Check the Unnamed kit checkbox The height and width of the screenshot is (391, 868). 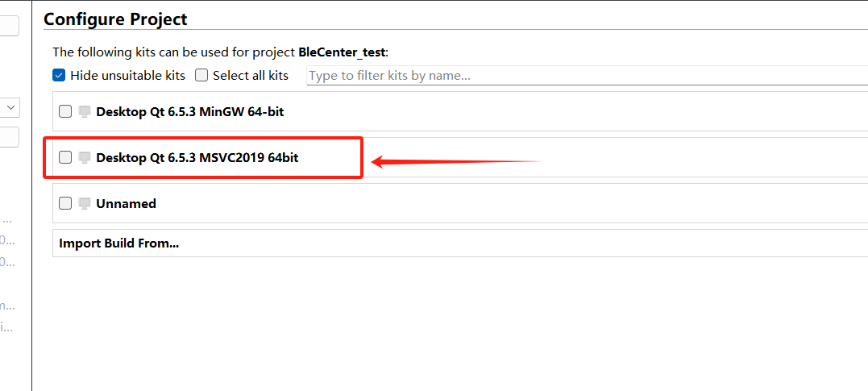[x=65, y=203]
